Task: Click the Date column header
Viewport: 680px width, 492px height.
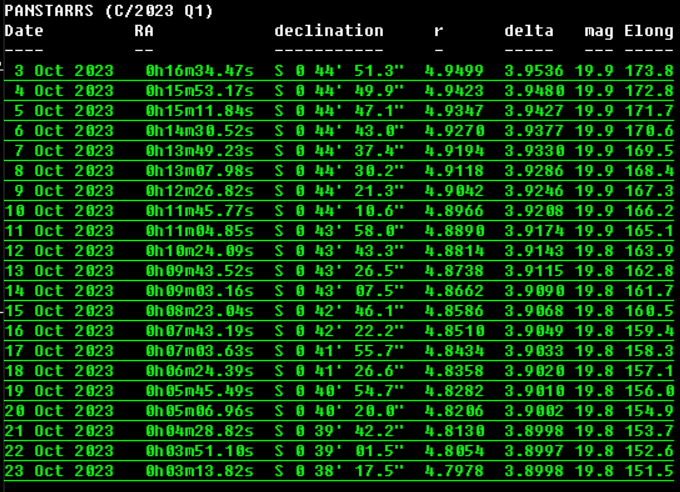Action: [24, 31]
